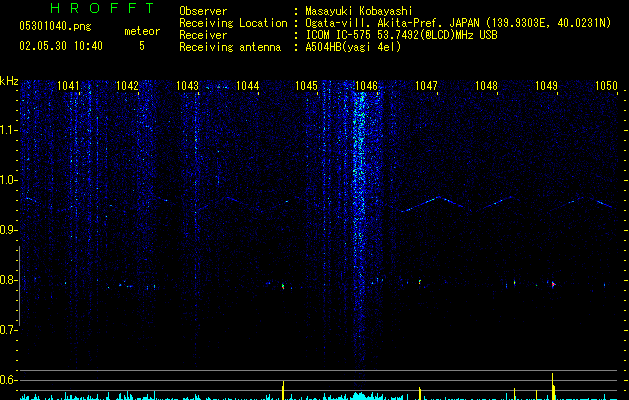629x400 pixels.
Task: Click time marker 1044
Action: point(248,86)
